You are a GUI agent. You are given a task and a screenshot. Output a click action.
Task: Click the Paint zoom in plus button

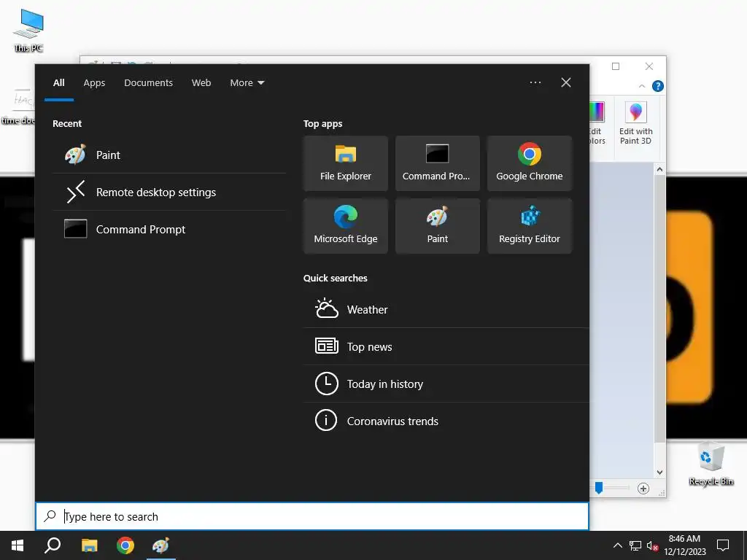coord(643,489)
